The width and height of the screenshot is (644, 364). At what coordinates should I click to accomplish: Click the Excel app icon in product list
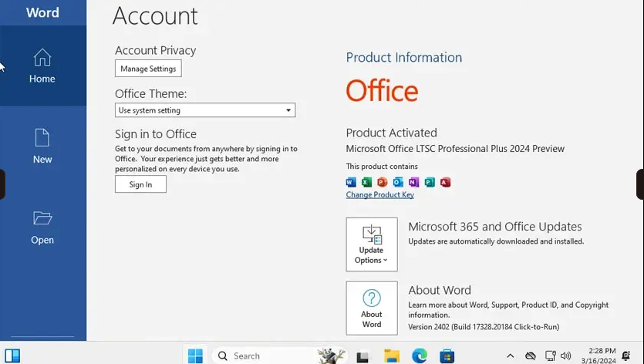click(367, 182)
